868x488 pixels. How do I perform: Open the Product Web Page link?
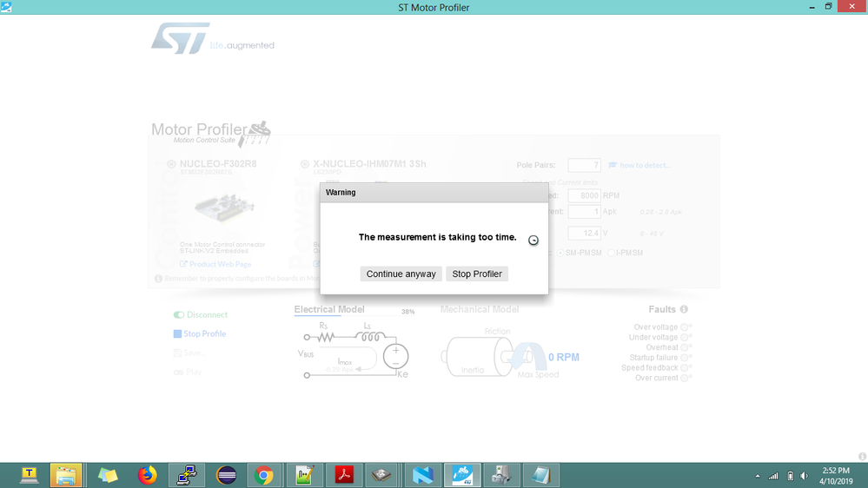(x=215, y=264)
